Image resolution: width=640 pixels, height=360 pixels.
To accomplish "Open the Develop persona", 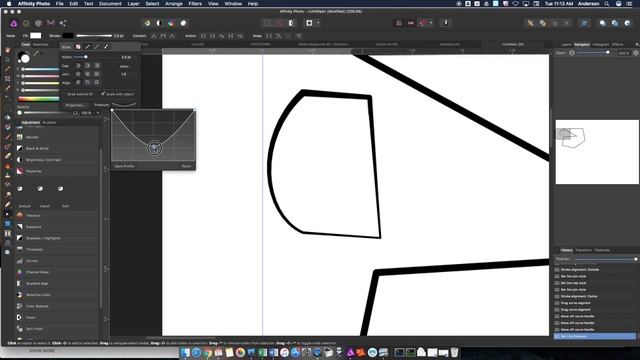I will click(x=38, y=23).
